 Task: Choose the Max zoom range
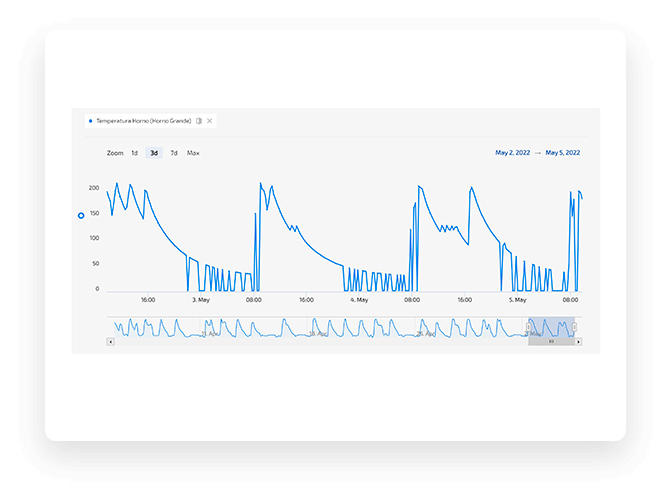click(193, 153)
